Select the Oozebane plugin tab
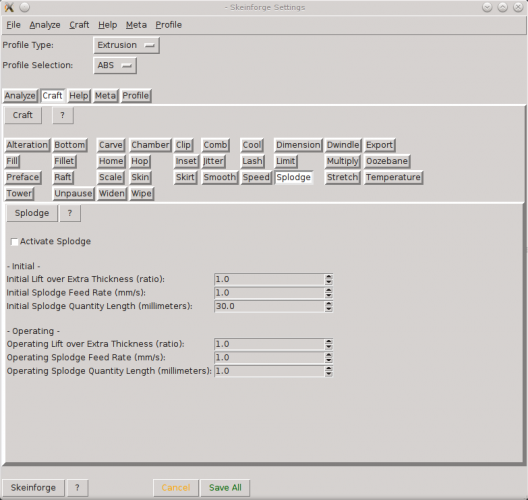 (x=387, y=161)
